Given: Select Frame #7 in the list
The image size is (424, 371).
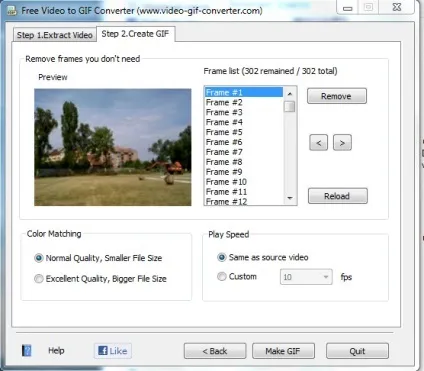Looking at the screenshot, I should [244, 152].
